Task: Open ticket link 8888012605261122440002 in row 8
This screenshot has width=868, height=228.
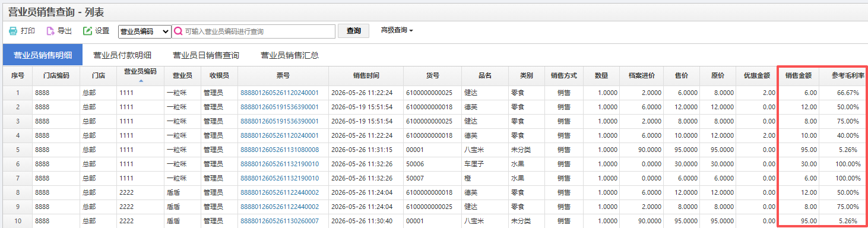Action: click(280, 193)
